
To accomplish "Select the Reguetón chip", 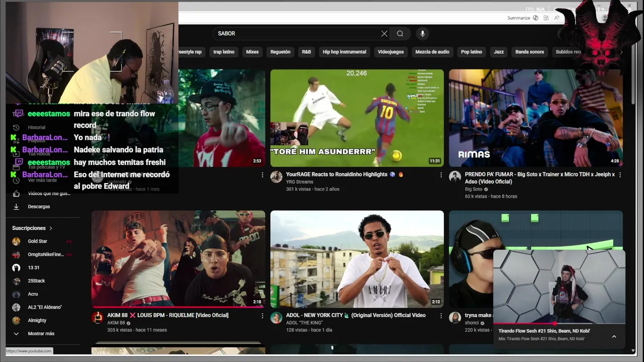I will [x=280, y=52].
